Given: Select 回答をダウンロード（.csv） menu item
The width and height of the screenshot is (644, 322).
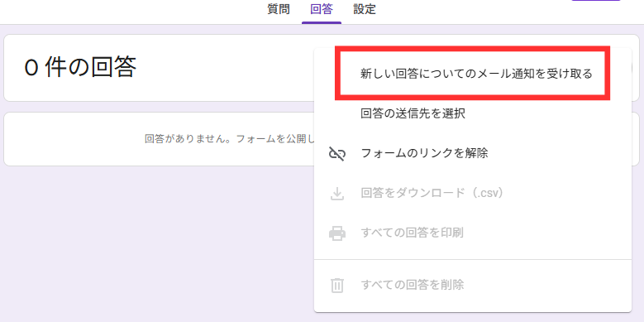Looking at the screenshot, I should coord(473,193).
